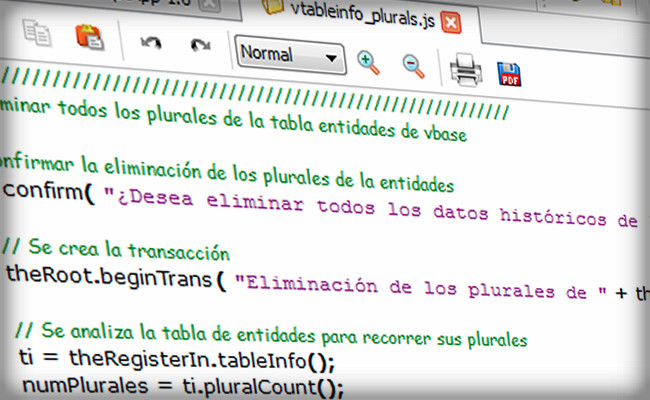The image size is (650, 400).
Task: Click the 'confirm(' function call in the code
Action: [x=49, y=192]
